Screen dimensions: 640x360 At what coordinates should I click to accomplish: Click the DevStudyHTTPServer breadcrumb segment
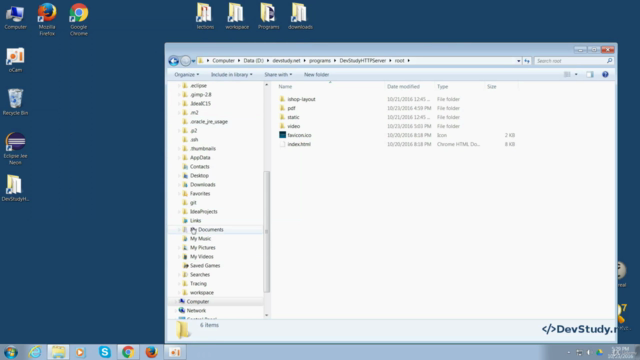pos(362,60)
